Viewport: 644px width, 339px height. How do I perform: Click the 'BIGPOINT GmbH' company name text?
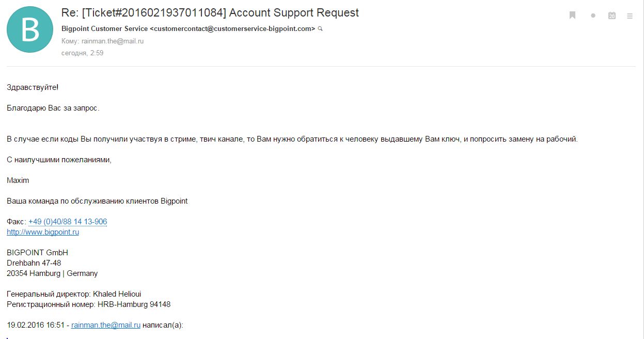click(37, 253)
